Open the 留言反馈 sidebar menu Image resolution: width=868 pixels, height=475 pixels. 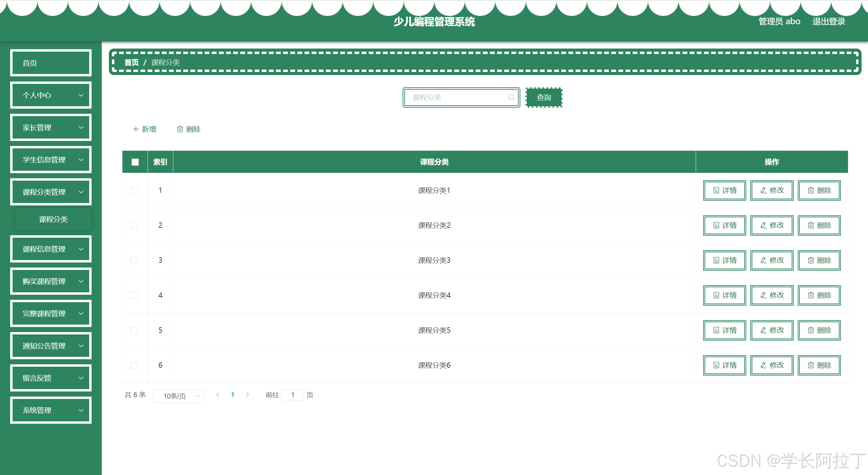point(51,378)
